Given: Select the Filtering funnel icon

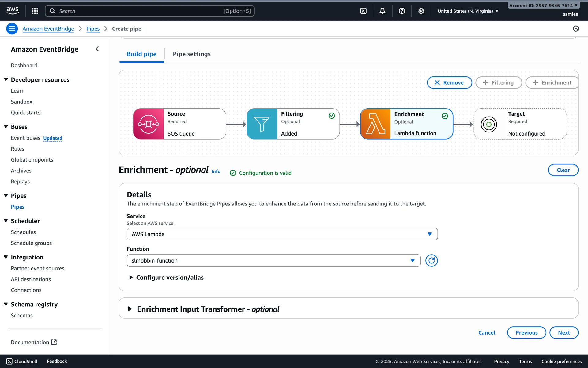Looking at the screenshot, I should pyautogui.click(x=262, y=124).
